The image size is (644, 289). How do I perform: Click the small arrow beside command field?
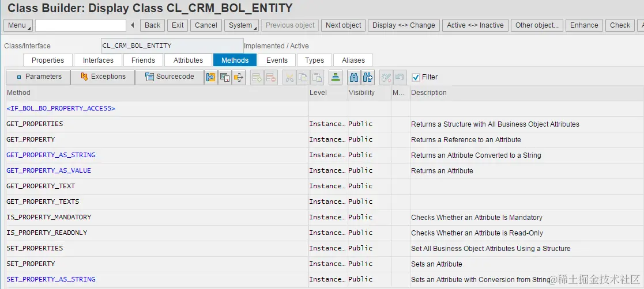pos(132,25)
